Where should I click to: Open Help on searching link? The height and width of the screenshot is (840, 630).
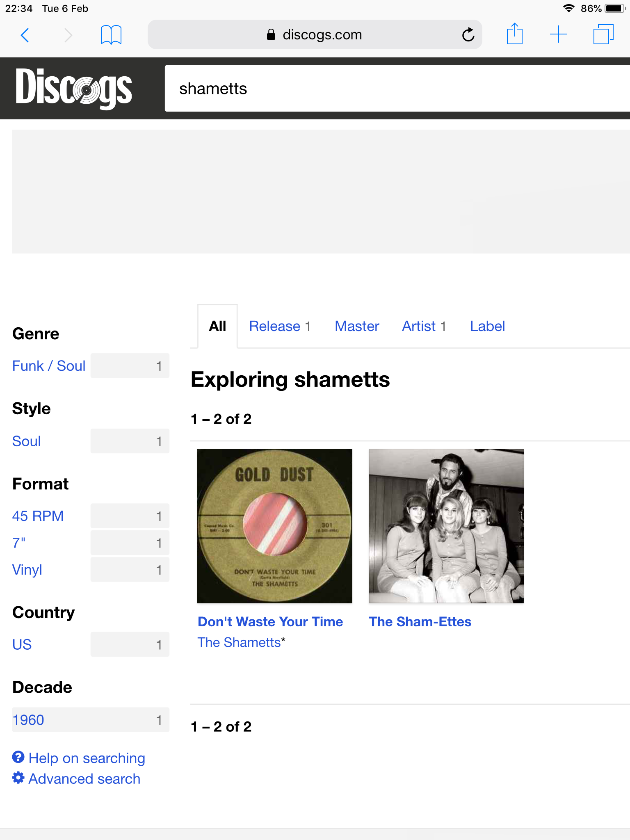click(x=87, y=758)
